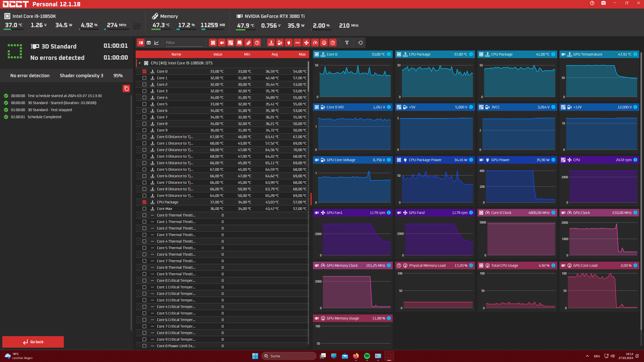Toggle the motherboard sensor filter icon
Screen dimensions: 644x362
tap(231, 43)
